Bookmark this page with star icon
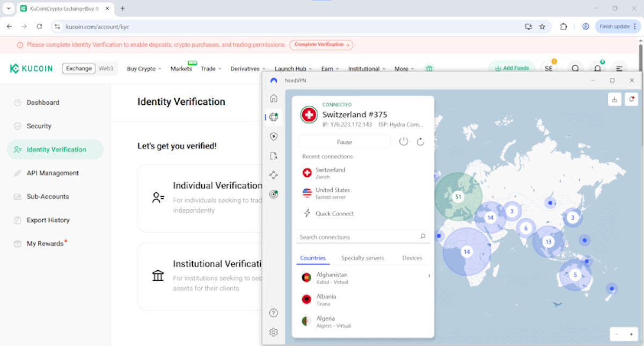The width and height of the screenshot is (644, 346). coord(542,26)
